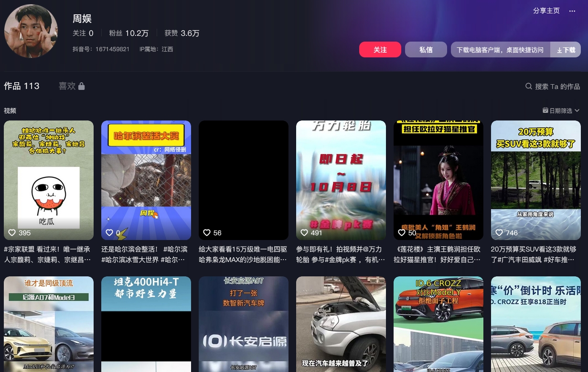Screen dimensions: 588x372
Task: Follow the user with the red 关注 button
Action: click(x=380, y=50)
